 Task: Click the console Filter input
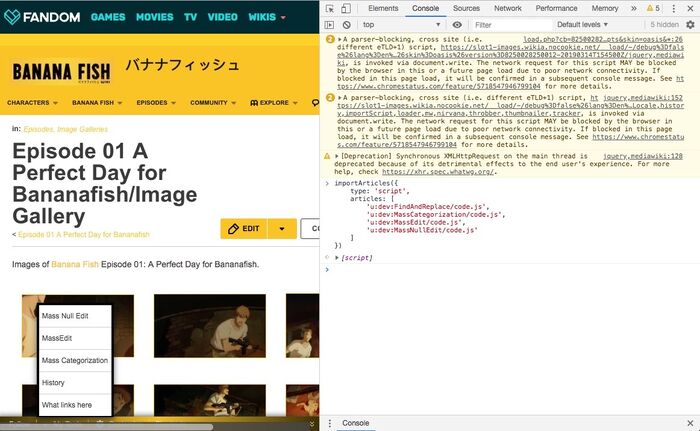pyautogui.click(x=511, y=25)
